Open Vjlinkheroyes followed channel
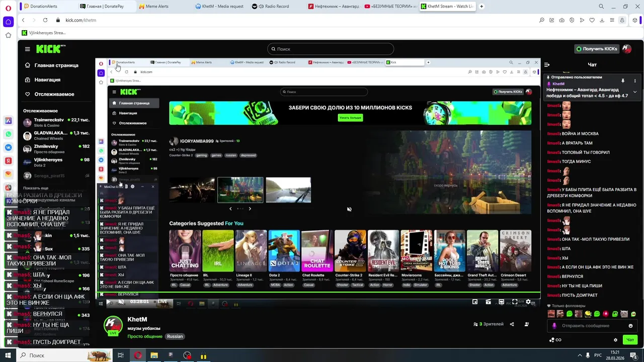 point(56,162)
